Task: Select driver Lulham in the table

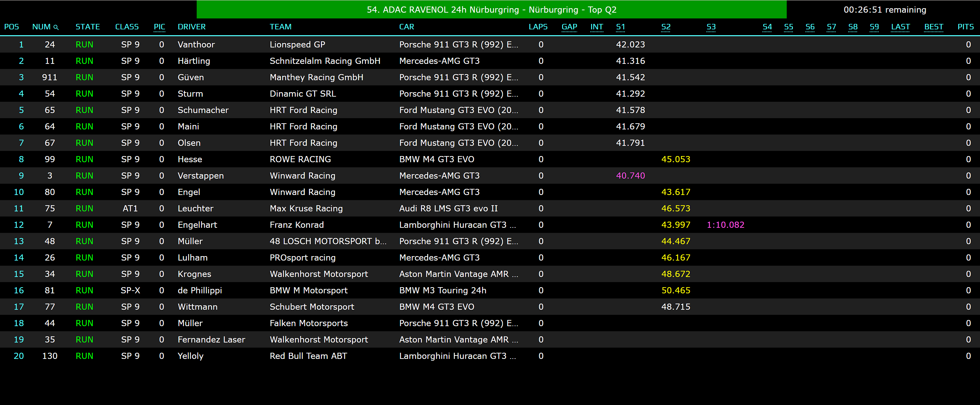Action: [193, 257]
